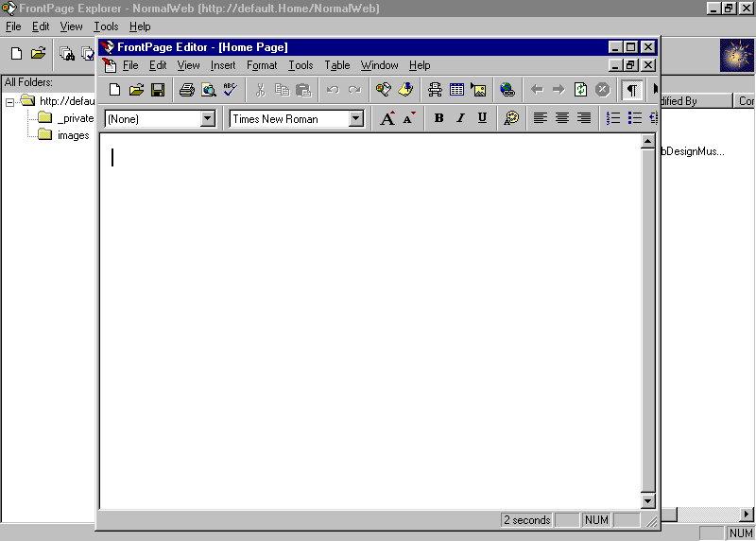756x541 pixels.
Task: Center align text
Action: (x=561, y=118)
